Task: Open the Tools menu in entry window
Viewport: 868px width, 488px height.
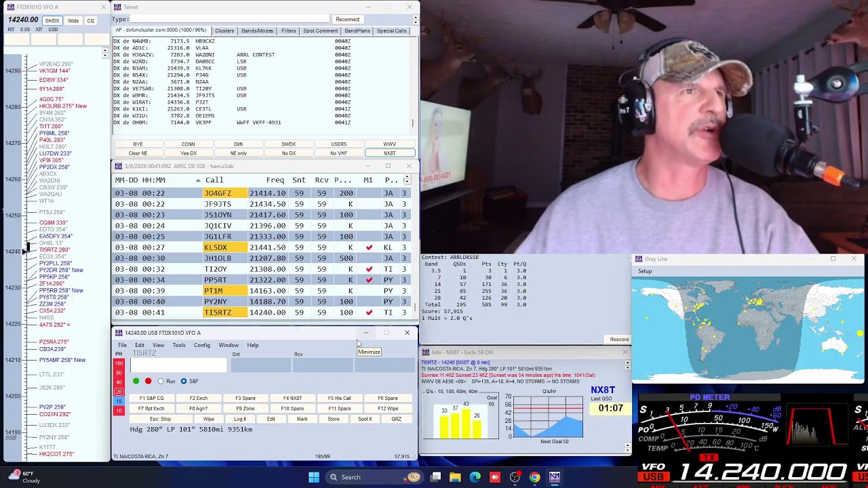Action: point(179,345)
